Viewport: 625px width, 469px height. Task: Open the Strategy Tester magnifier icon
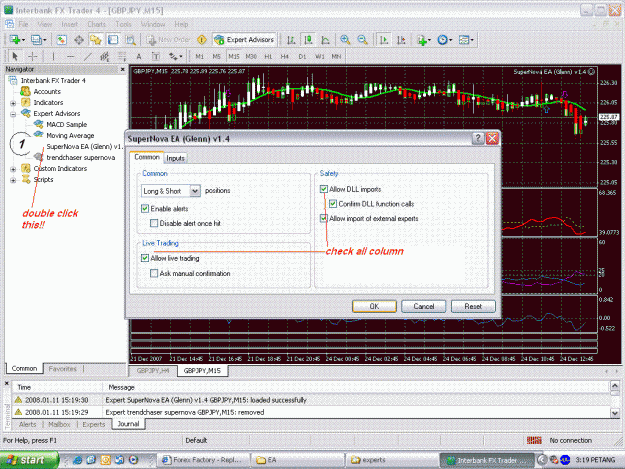[130, 40]
